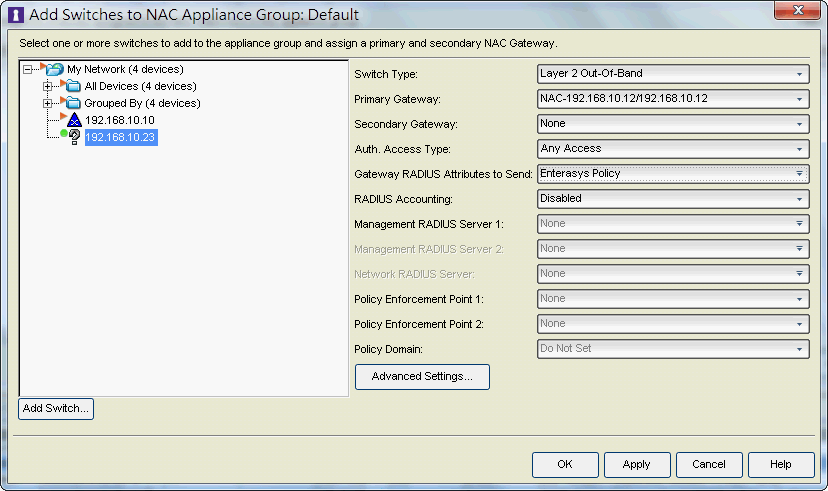Click the Grouped By folder icon
The height and width of the screenshot is (491, 828).
point(73,103)
